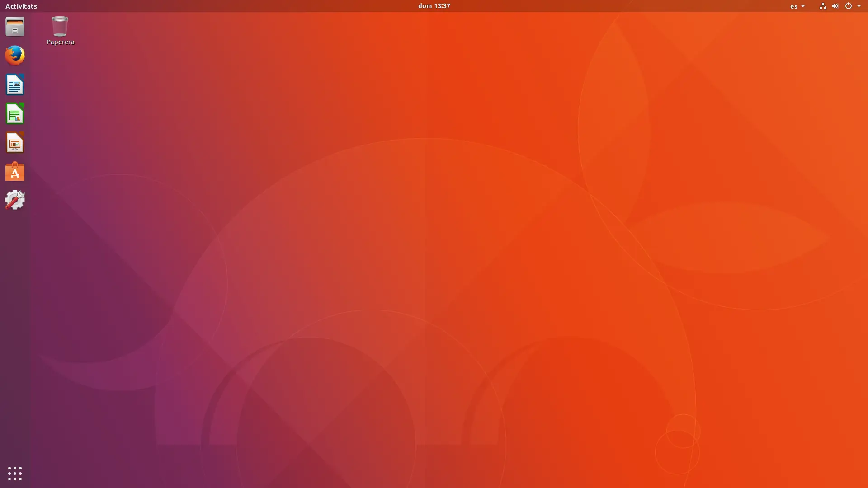Click the es keyboard layout indicator

pos(793,6)
